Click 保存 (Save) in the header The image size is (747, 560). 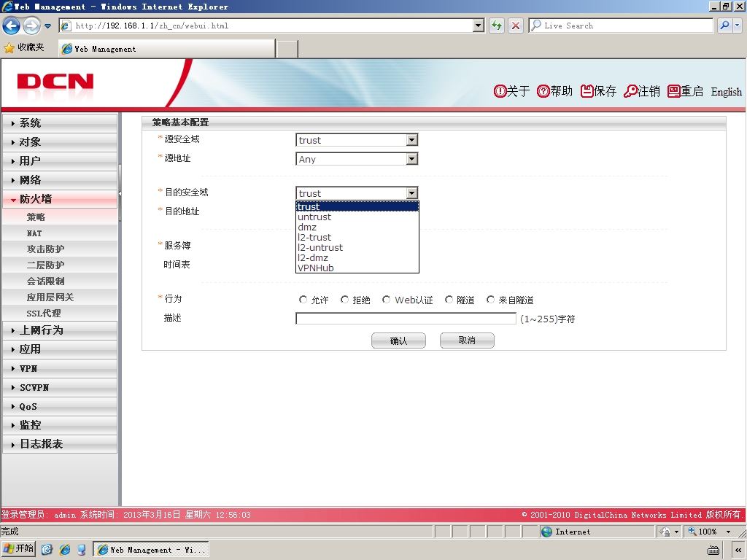click(x=598, y=91)
